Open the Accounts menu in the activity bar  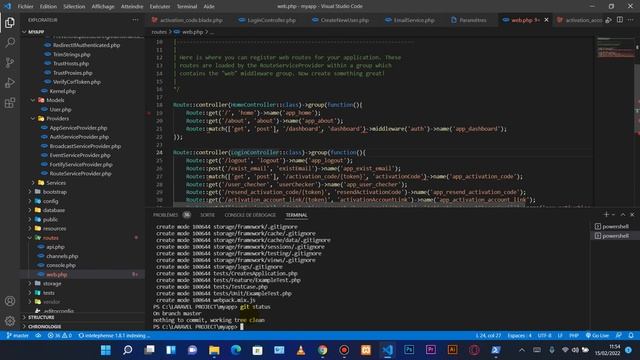pos(10,301)
